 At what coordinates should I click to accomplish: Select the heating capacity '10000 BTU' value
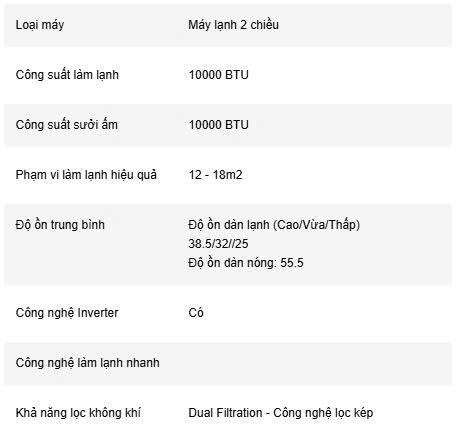[219, 125]
